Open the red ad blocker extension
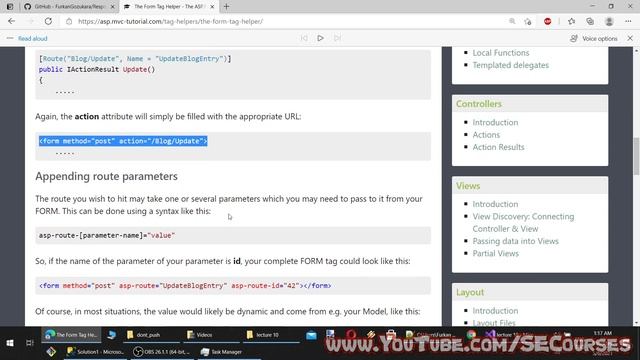The width and height of the screenshot is (640, 360). tap(548, 21)
